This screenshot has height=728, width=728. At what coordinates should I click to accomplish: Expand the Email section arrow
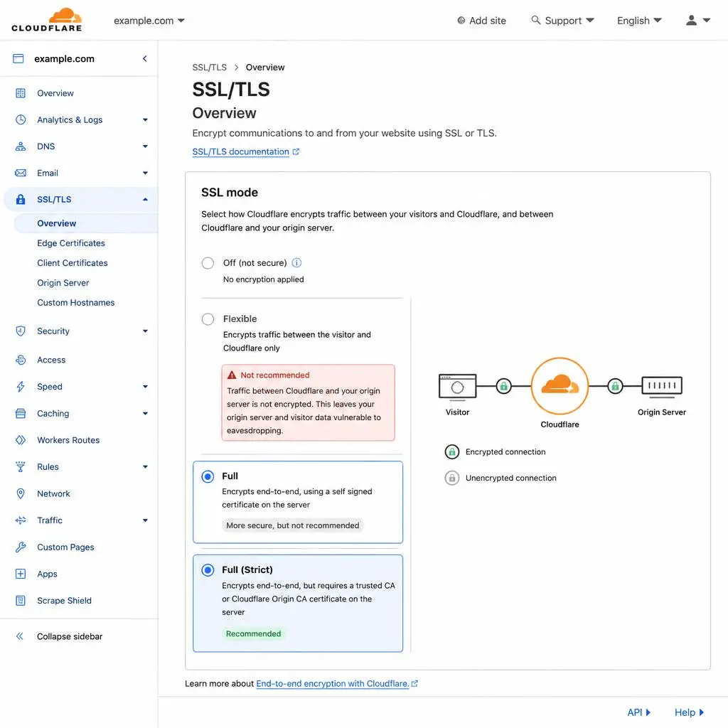(145, 173)
